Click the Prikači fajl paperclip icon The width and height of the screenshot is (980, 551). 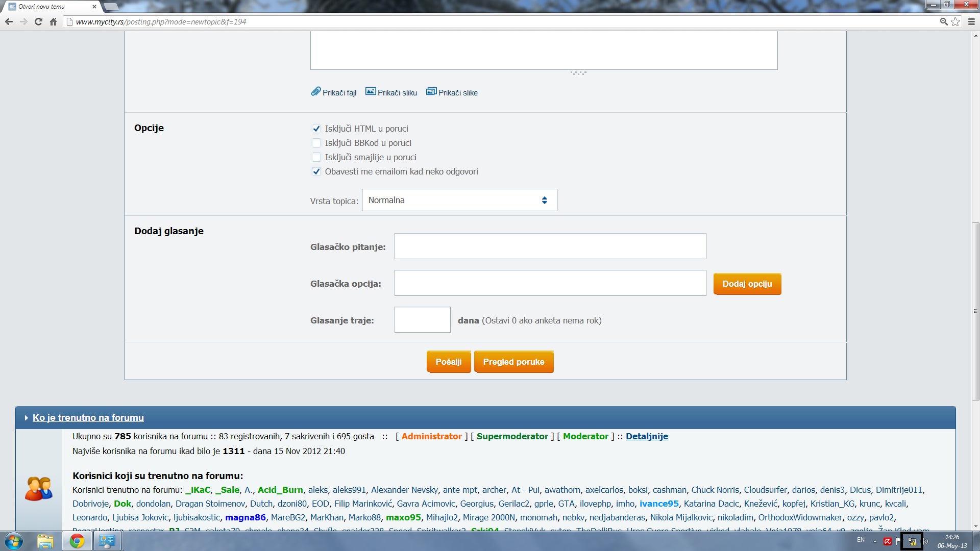click(x=315, y=92)
